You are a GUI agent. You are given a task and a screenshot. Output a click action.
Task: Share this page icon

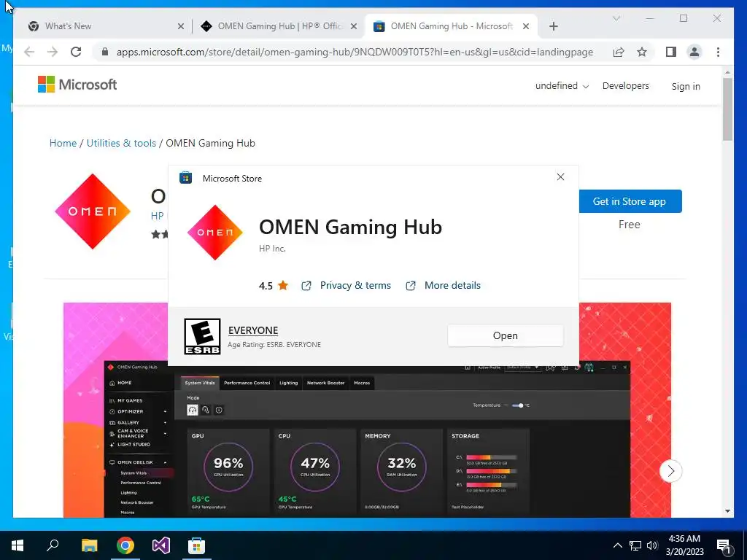click(619, 52)
